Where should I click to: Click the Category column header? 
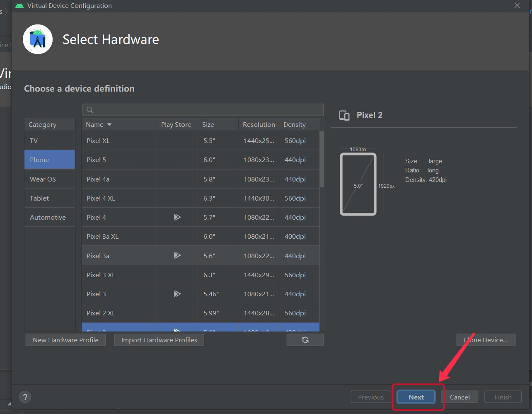pyautogui.click(x=50, y=124)
